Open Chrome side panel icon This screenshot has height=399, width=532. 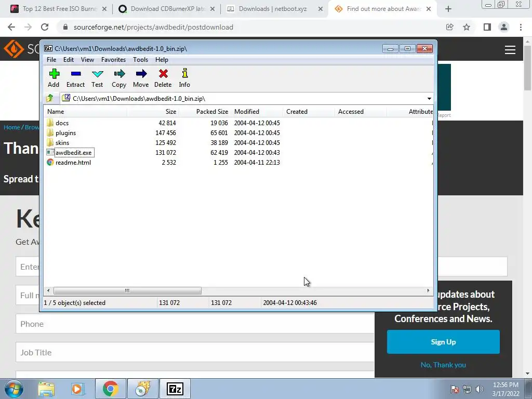click(x=487, y=27)
